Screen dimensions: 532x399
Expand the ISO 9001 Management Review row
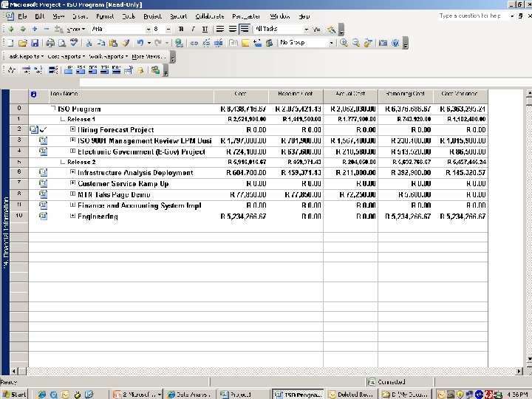[x=72, y=140]
